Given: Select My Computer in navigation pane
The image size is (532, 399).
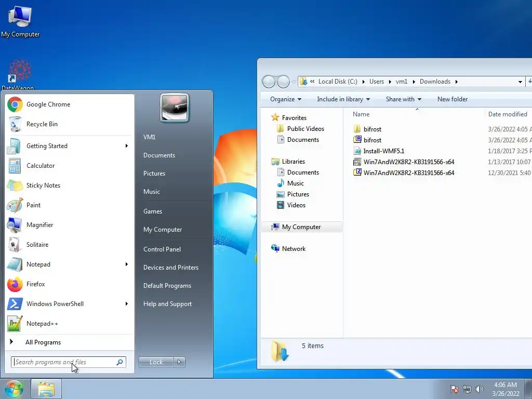Looking at the screenshot, I should coord(301,227).
